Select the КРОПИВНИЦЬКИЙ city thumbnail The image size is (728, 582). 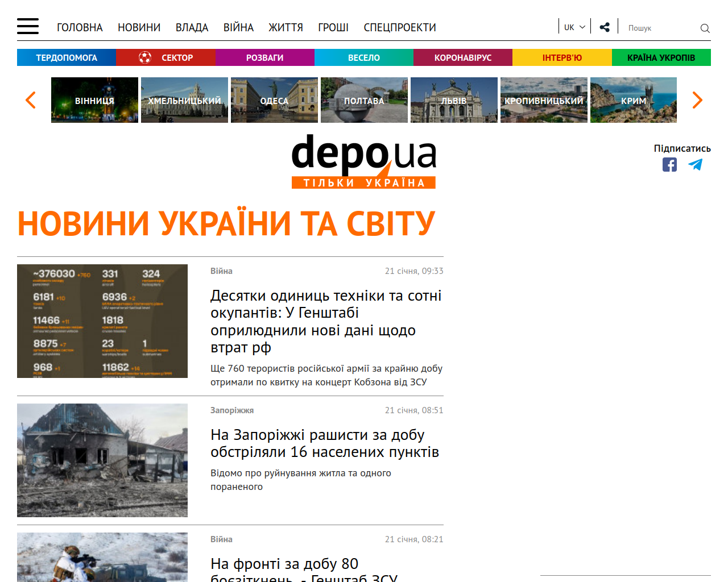544,100
